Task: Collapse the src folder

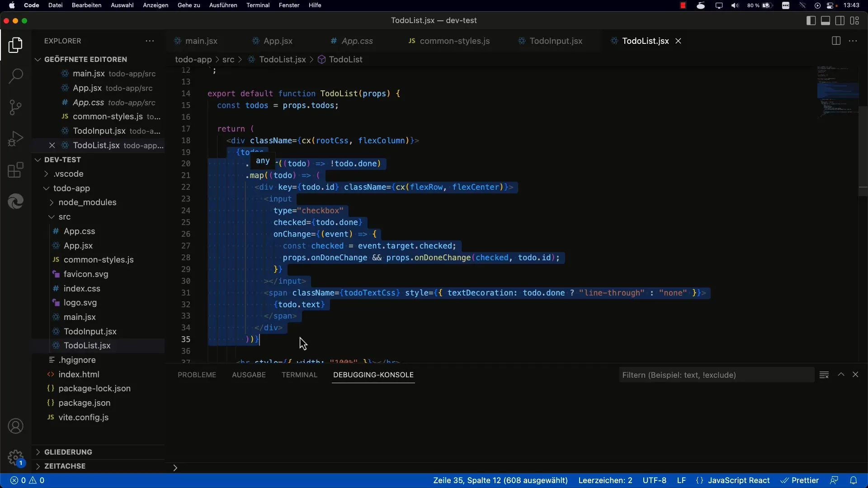Action: (x=65, y=216)
